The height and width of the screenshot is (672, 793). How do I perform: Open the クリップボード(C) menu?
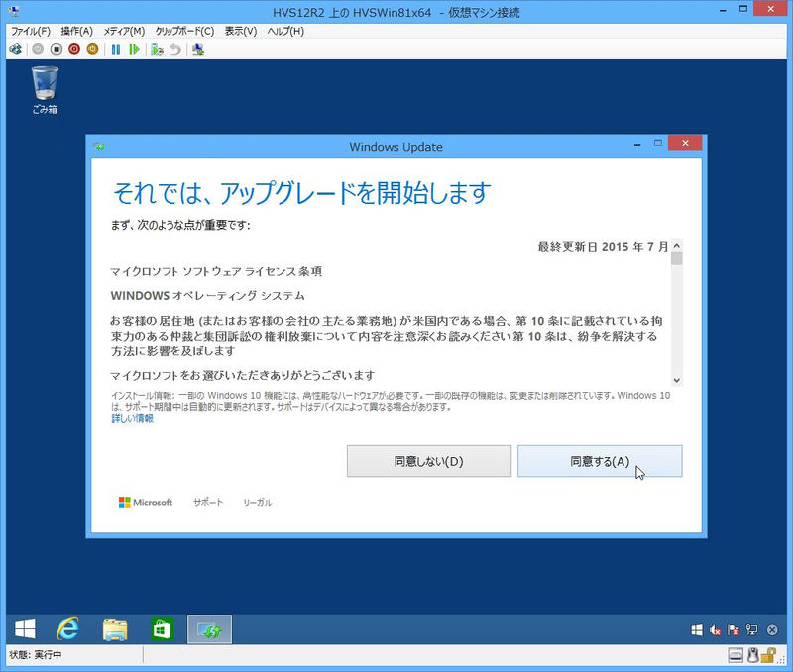[184, 31]
